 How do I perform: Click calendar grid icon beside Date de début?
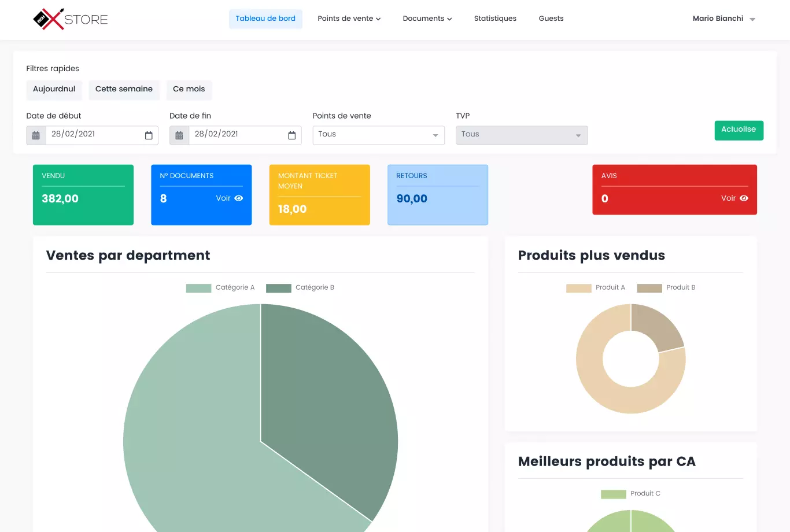(36, 135)
